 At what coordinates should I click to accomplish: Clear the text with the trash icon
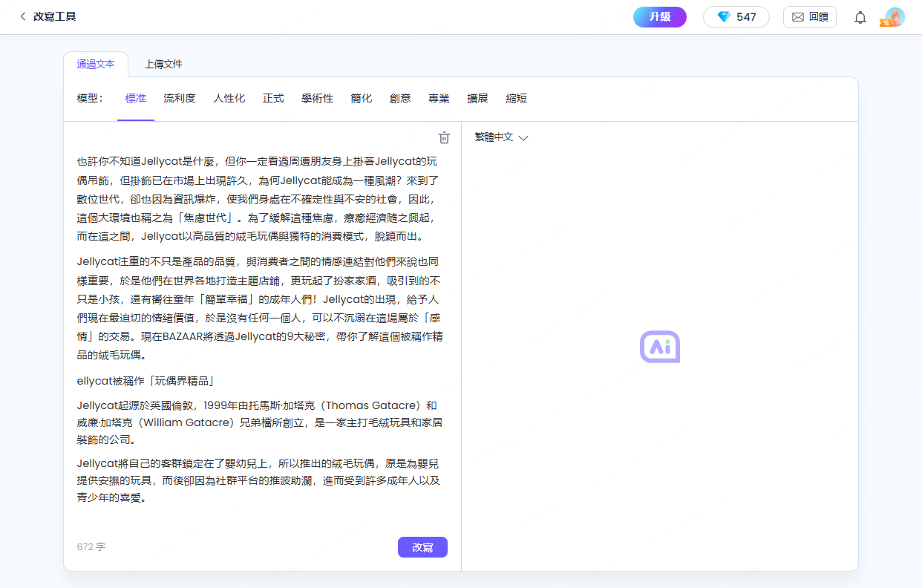(444, 137)
